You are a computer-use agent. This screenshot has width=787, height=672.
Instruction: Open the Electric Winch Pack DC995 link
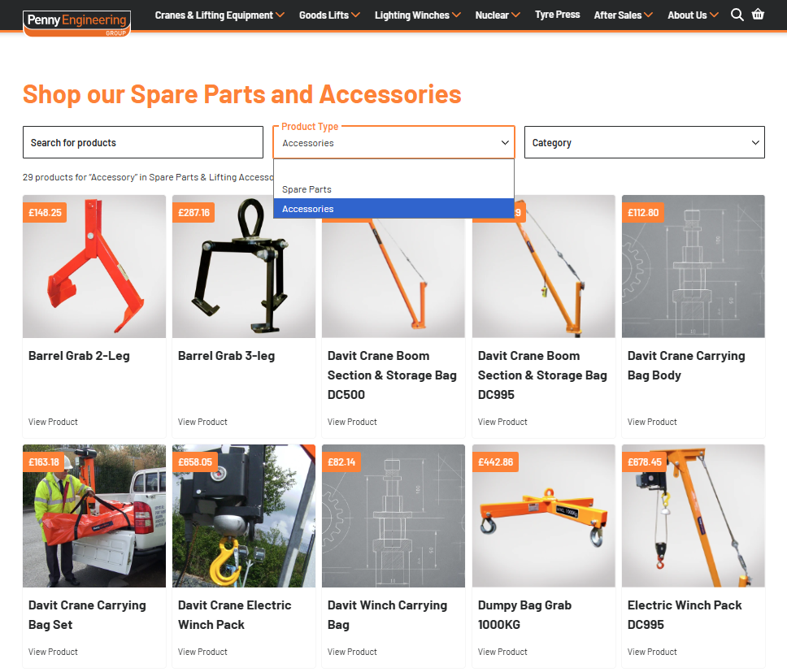684,614
